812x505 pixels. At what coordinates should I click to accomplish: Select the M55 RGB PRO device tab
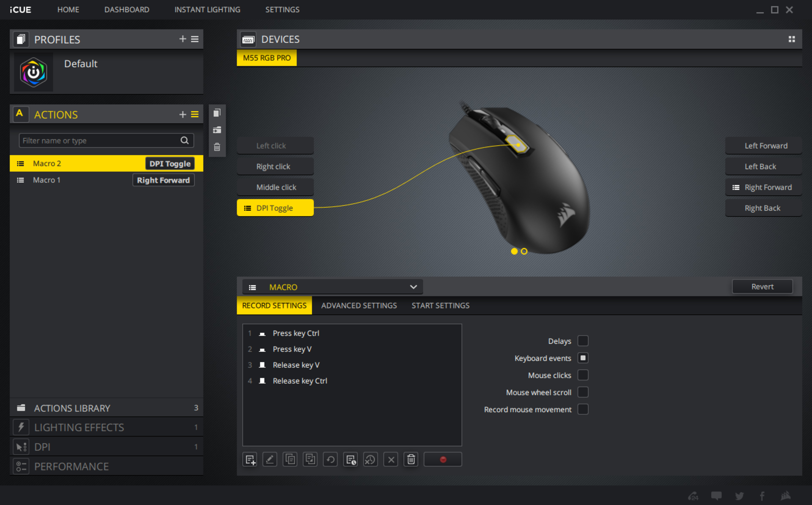(267, 58)
